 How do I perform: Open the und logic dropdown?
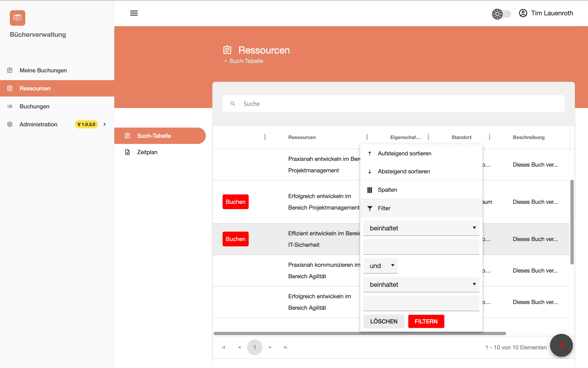tap(381, 266)
